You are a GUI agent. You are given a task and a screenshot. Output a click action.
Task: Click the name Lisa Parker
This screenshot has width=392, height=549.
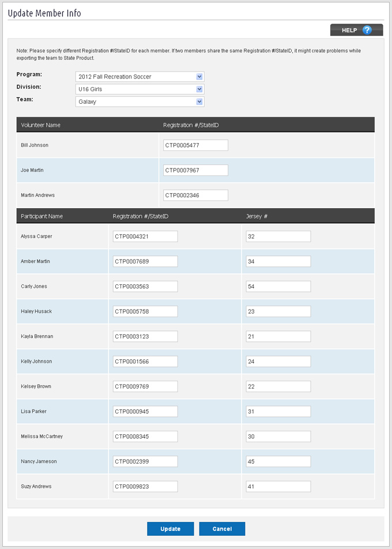click(33, 411)
